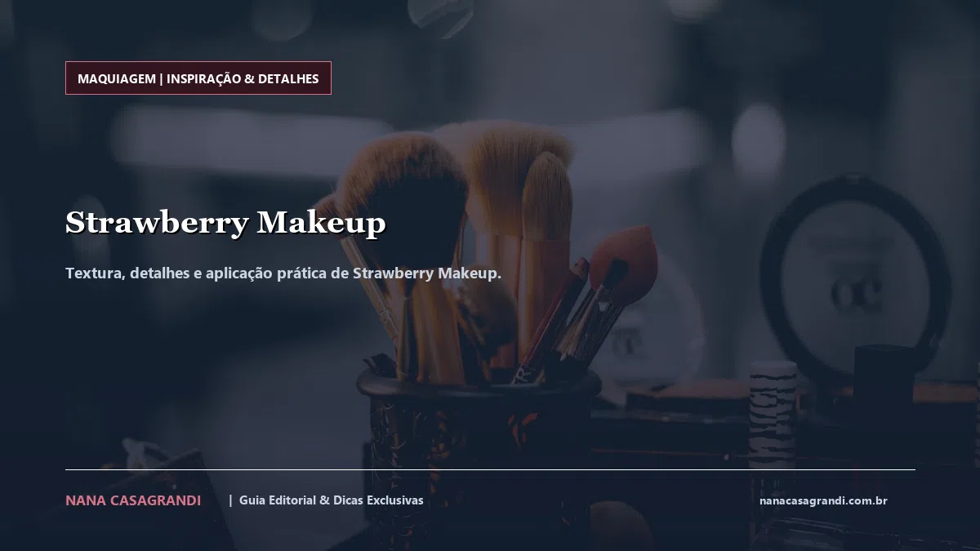Click Guia Editorial & Dicas Exclusivas tagline
This screenshot has width=980, height=551.
[x=332, y=500]
